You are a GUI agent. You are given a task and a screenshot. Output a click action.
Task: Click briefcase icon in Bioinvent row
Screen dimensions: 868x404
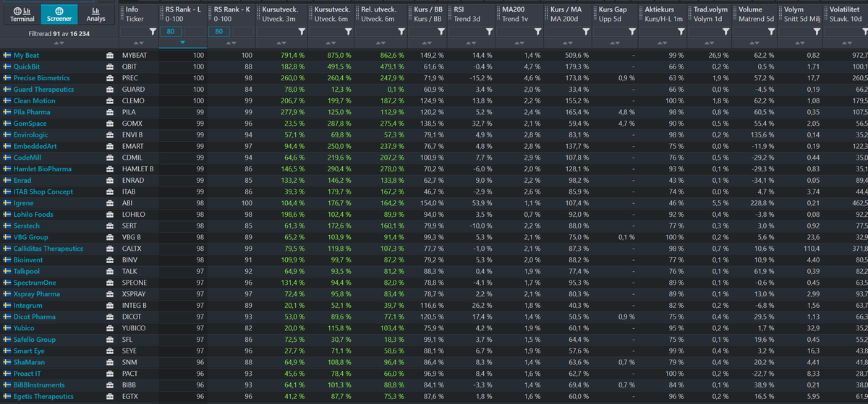(109, 260)
